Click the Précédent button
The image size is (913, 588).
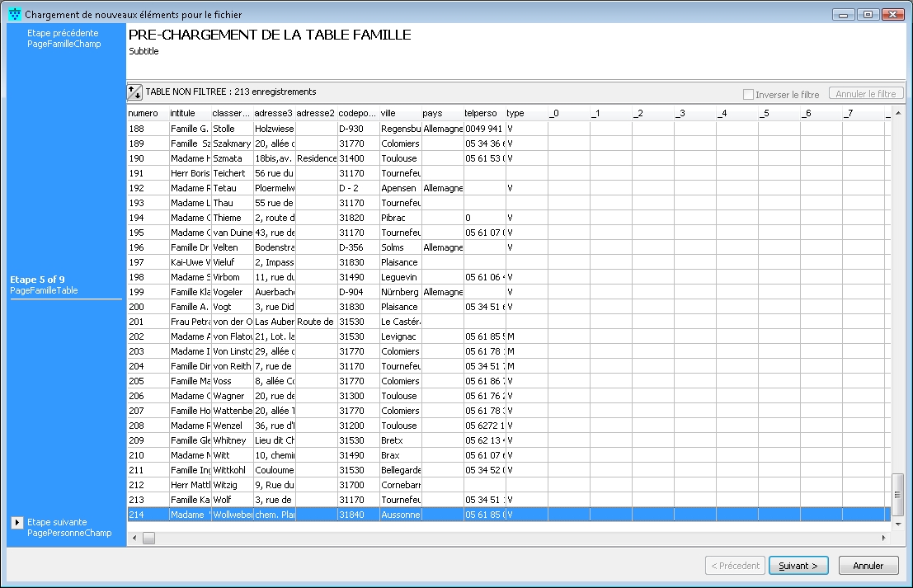point(735,566)
